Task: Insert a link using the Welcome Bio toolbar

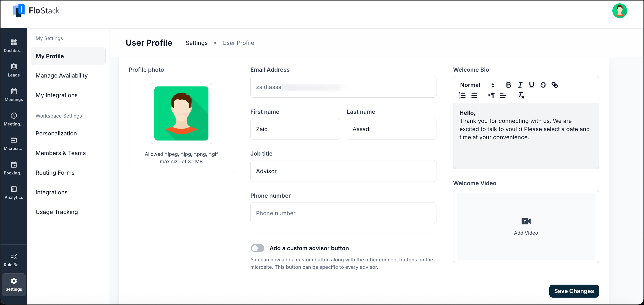Action: pos(555,85)
